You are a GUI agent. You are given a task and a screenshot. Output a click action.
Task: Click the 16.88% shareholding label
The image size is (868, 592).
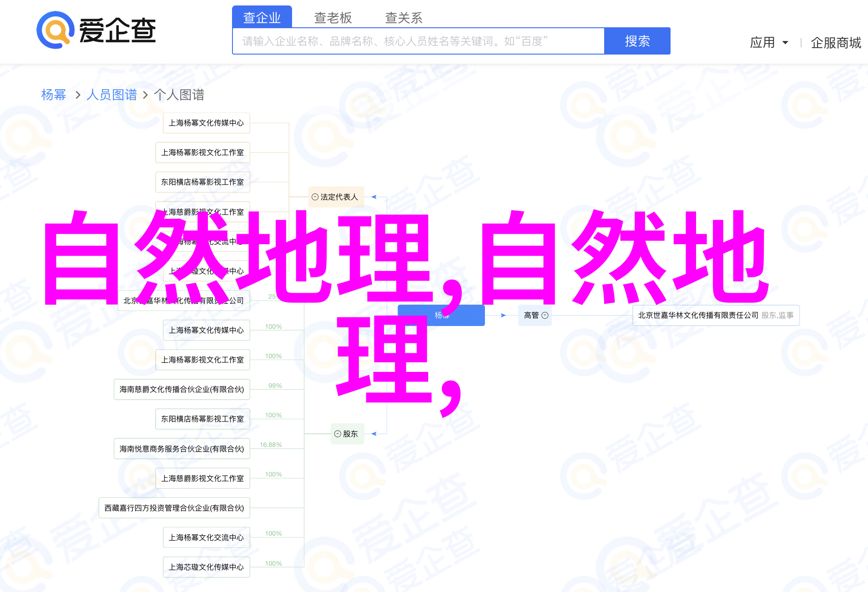pyautogui.click(x=271, y=445)
